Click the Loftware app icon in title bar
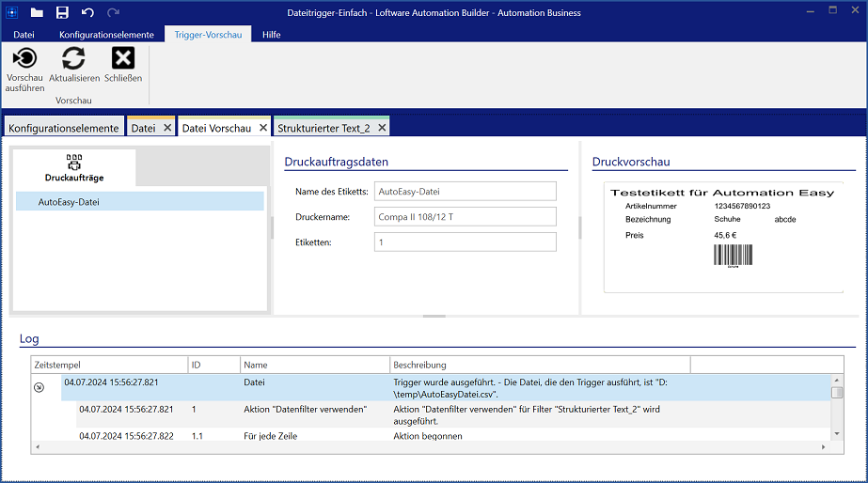The image size is (868, 483). tap(11, 12)
